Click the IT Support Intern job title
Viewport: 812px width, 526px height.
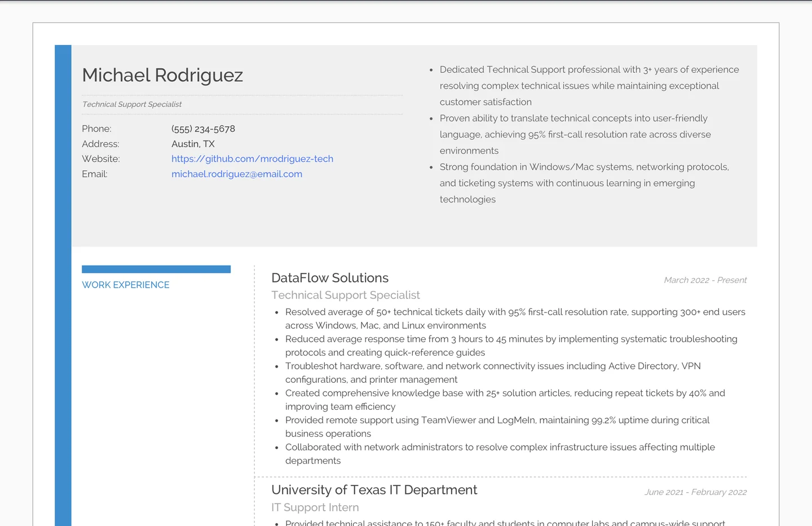pos(315,507)
